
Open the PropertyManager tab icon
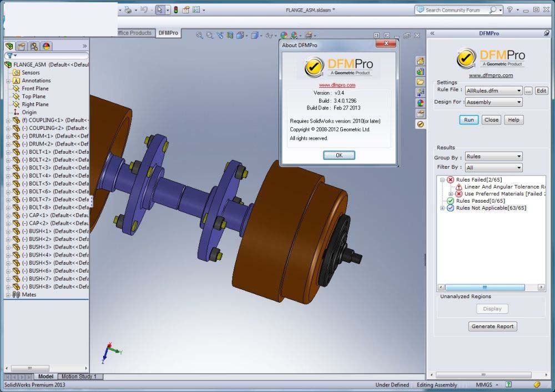[22, 46]
